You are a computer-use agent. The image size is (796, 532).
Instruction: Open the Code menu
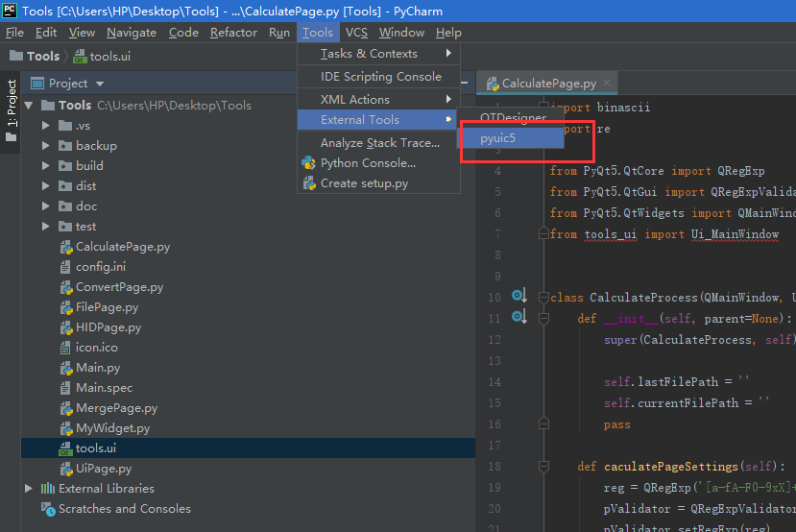click(183, 33)
